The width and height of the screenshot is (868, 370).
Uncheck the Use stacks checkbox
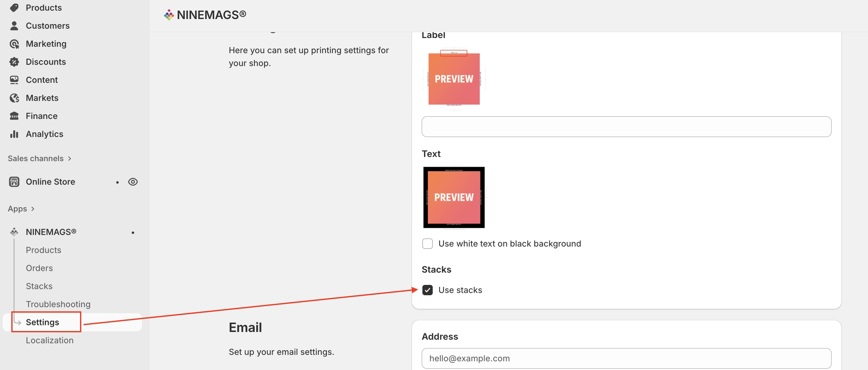(427, 290)
